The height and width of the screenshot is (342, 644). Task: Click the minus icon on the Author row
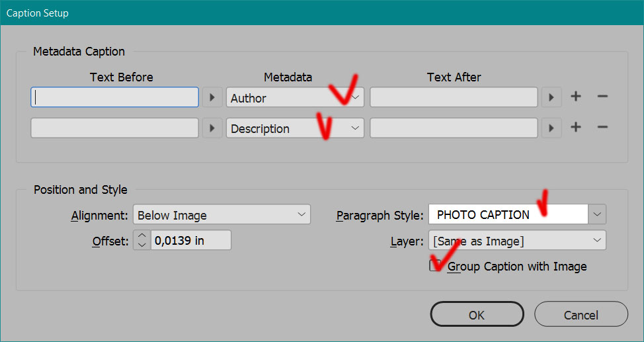click(x=602, y=97)
